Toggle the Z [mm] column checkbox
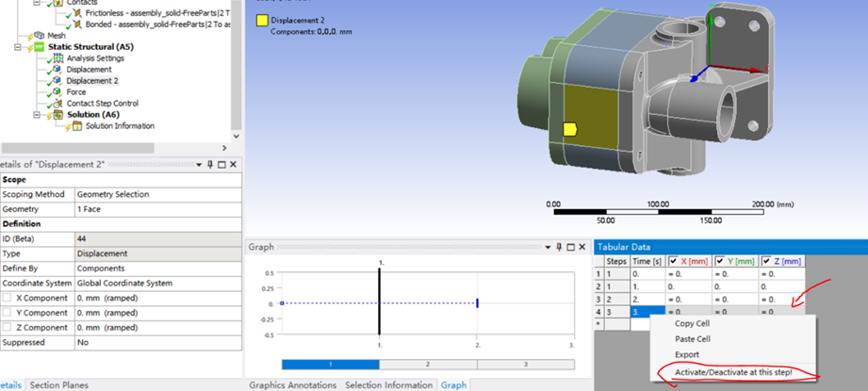868x391 pixels. pos(768,260)
